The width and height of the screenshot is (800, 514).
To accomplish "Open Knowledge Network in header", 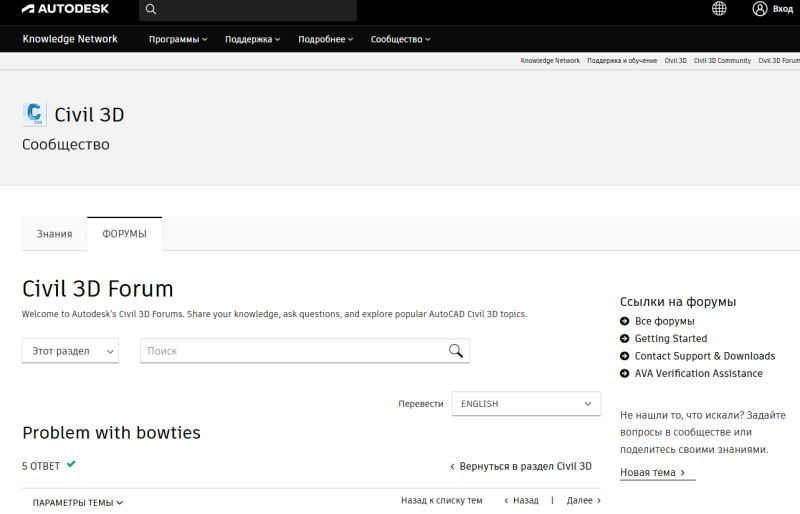I will pos(70,39).
